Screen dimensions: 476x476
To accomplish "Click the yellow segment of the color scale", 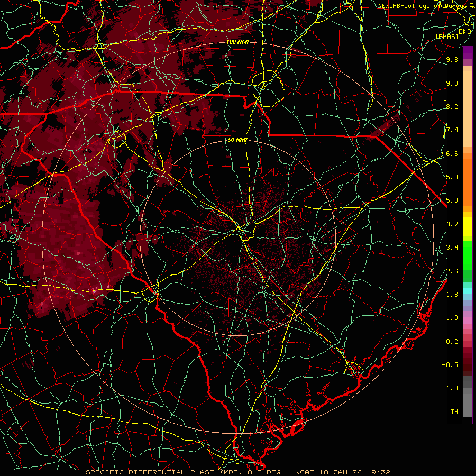I will [467, 226].
